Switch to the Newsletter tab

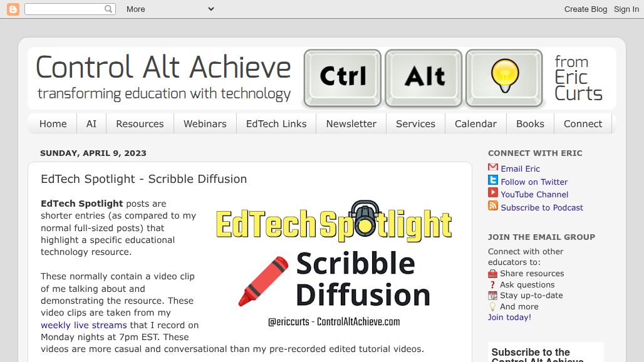[x=351, y=123]
